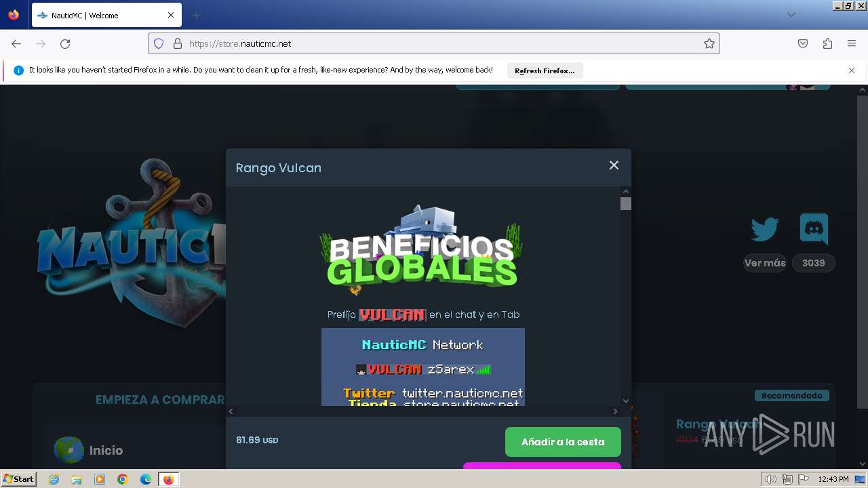868x488 pixels.
Task: Click the popup scroll up arrow
Action: pyautogui.click(x=626, y=192)
